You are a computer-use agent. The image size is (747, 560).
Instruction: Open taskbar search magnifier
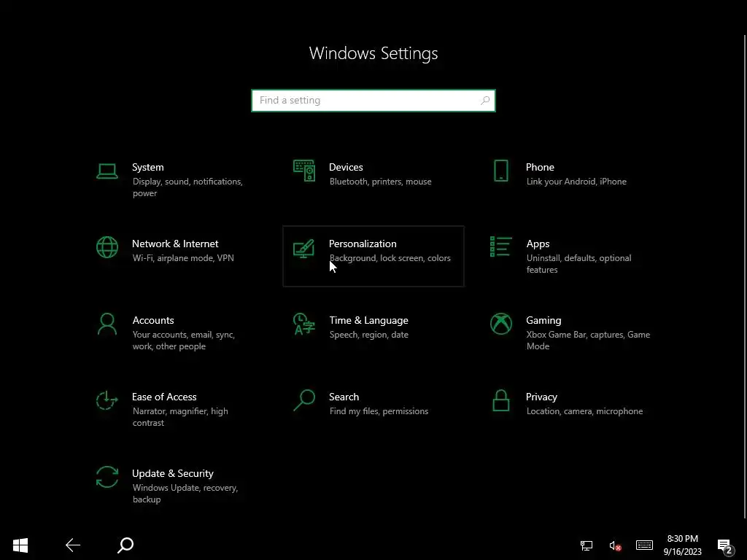(125, 545)
